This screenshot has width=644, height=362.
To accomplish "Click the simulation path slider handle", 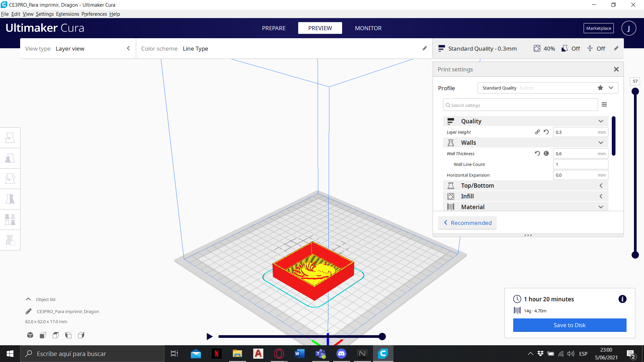I will (382, 337).
